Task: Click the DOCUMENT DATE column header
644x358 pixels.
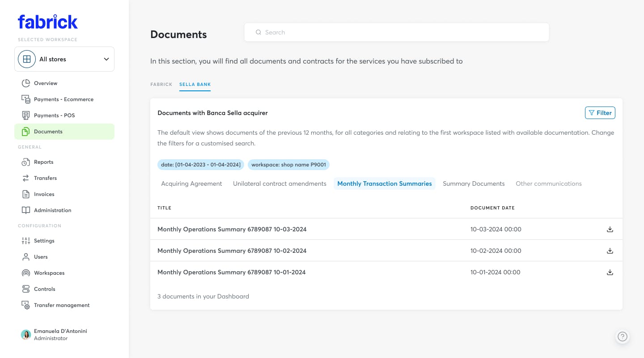Action: point(492,208)
